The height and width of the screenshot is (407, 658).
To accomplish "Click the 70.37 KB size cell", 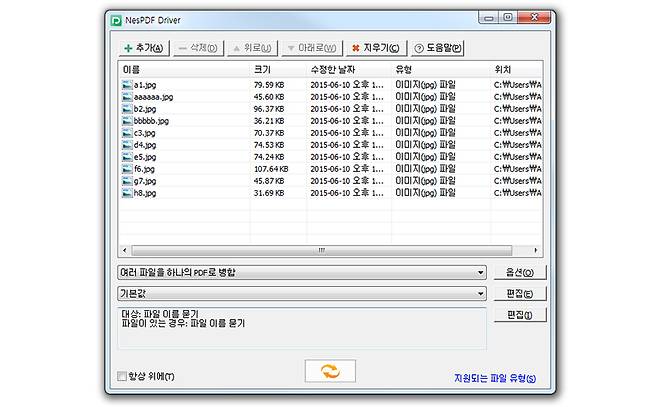I will tap(269, 133).
